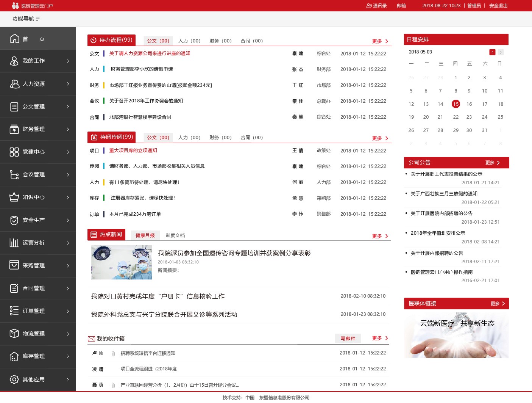Image resolution: width=532 pixels, height=403 pixels.
Task: Open item 北部湾银行智慧楼宇建设合同
Action: [x=140, y=117]
